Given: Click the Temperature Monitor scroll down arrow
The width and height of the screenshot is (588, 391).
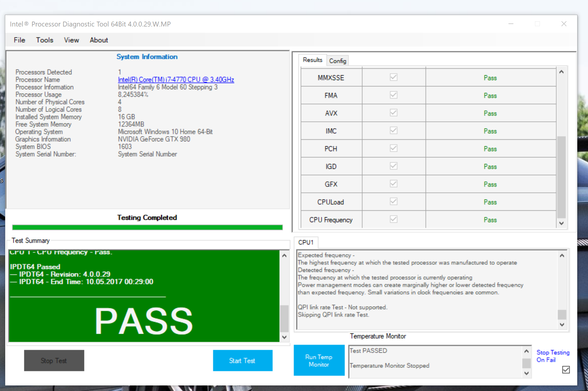Looking at the screenshot, I should pos(526,373).
